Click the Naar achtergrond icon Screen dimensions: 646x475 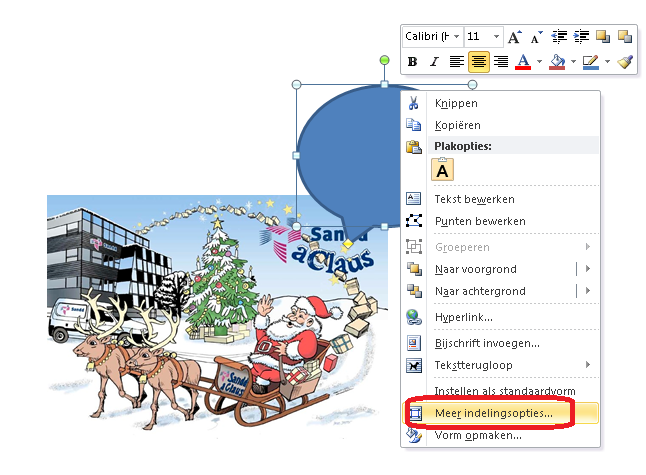(x=414, y=291)
